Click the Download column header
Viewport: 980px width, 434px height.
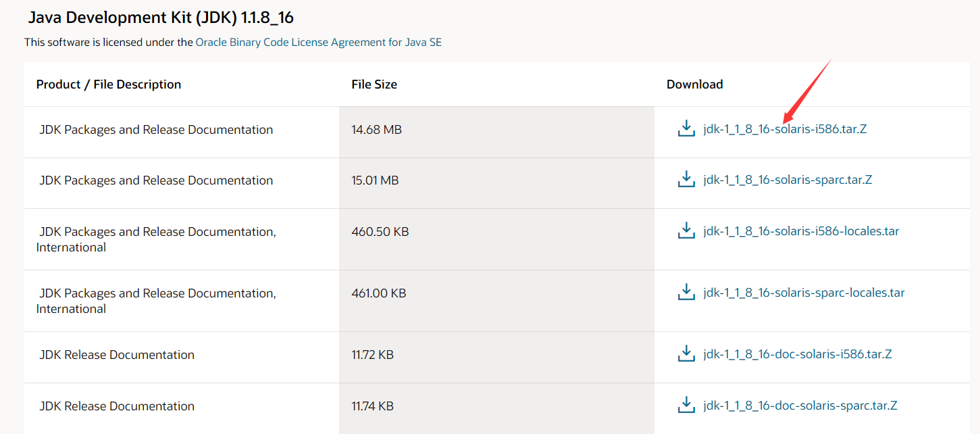coord(694,85)
